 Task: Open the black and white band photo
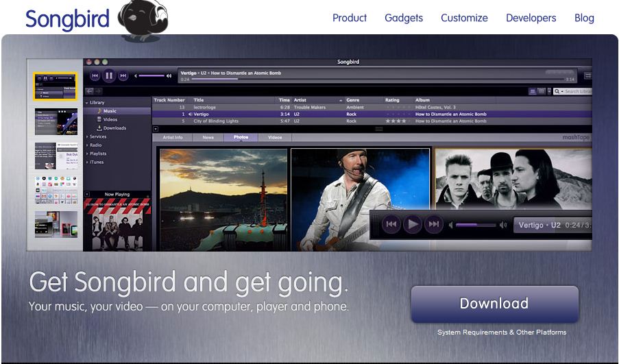(513, 178)
